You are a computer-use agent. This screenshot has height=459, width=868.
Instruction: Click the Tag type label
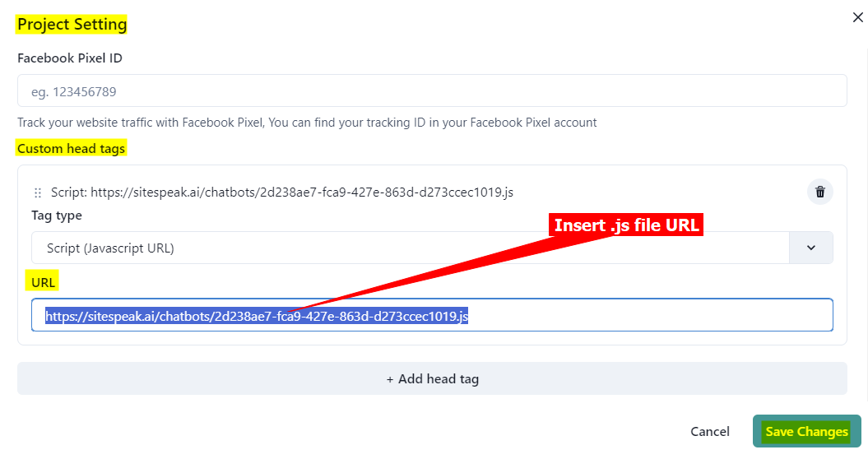pos(57,216)
